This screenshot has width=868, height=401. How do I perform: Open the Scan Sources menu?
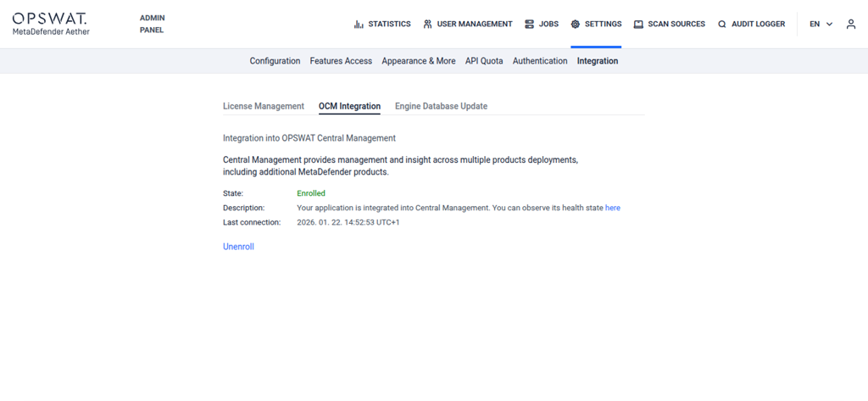pos(670,25)
